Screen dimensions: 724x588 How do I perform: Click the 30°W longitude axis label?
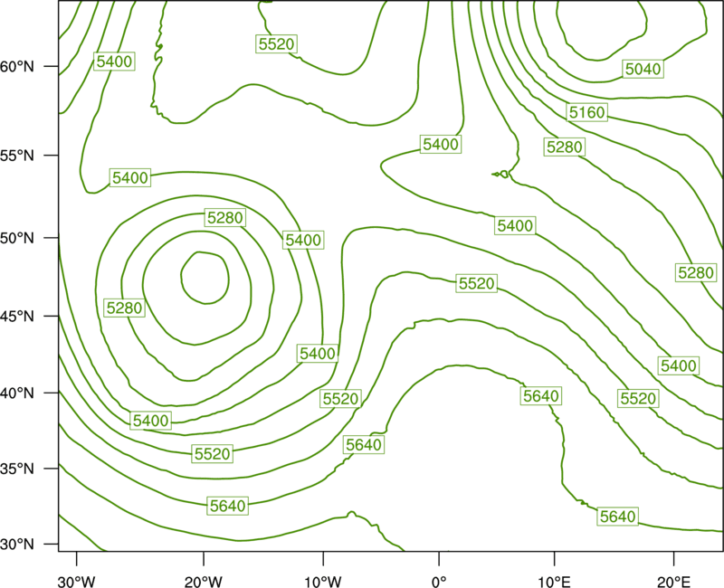tap(77, 582)
